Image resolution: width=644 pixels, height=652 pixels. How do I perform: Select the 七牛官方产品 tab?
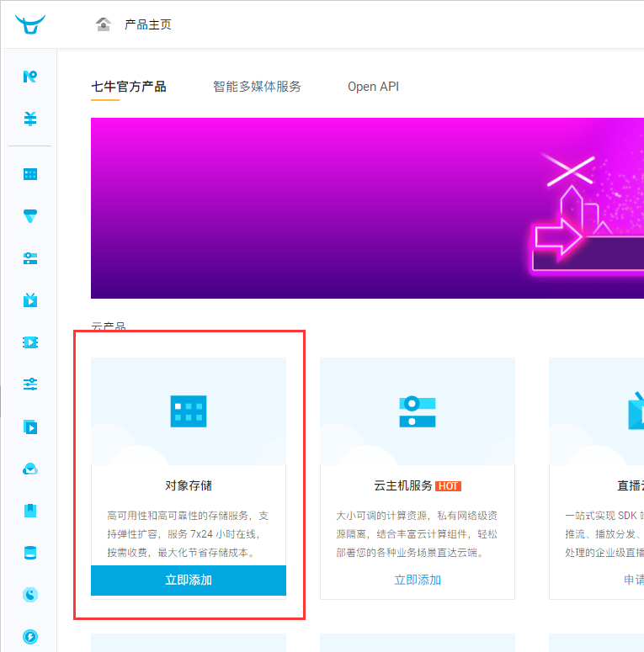pyautogui.click(x=129, y=87)
